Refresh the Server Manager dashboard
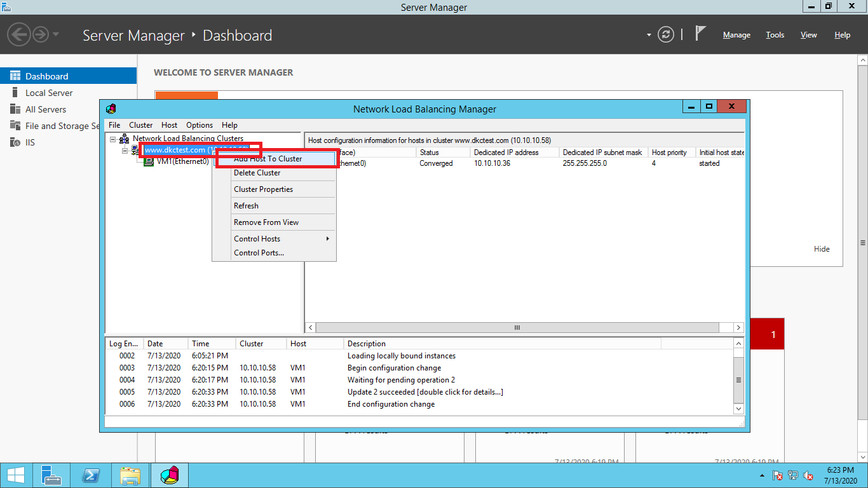This screenshot has height=488, width=868. tap(666, 34)
